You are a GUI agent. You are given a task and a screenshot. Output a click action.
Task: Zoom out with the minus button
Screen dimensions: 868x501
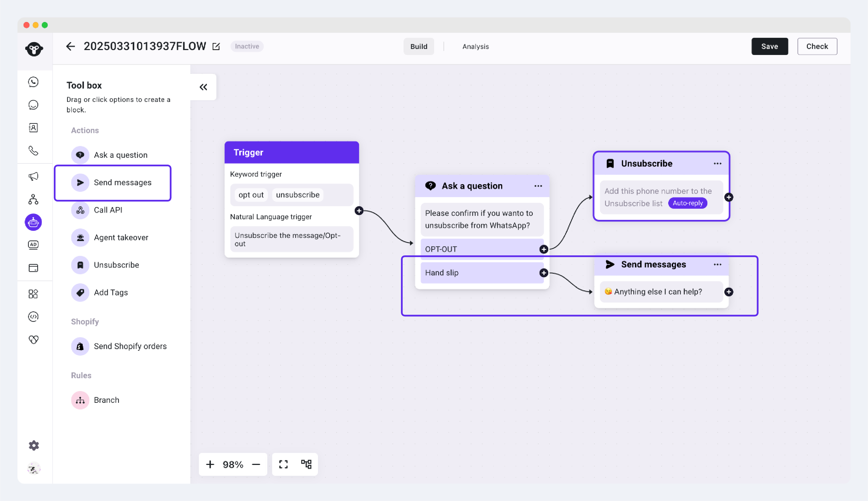click(256, 464)
